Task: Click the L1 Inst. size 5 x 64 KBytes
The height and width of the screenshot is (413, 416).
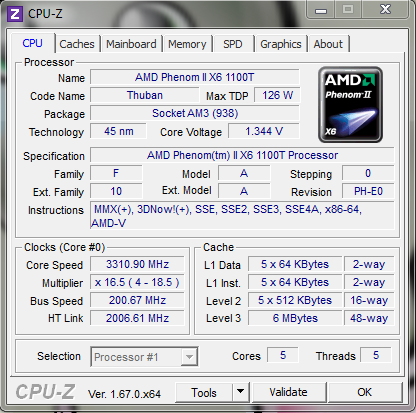Action: tap(295, 282)
